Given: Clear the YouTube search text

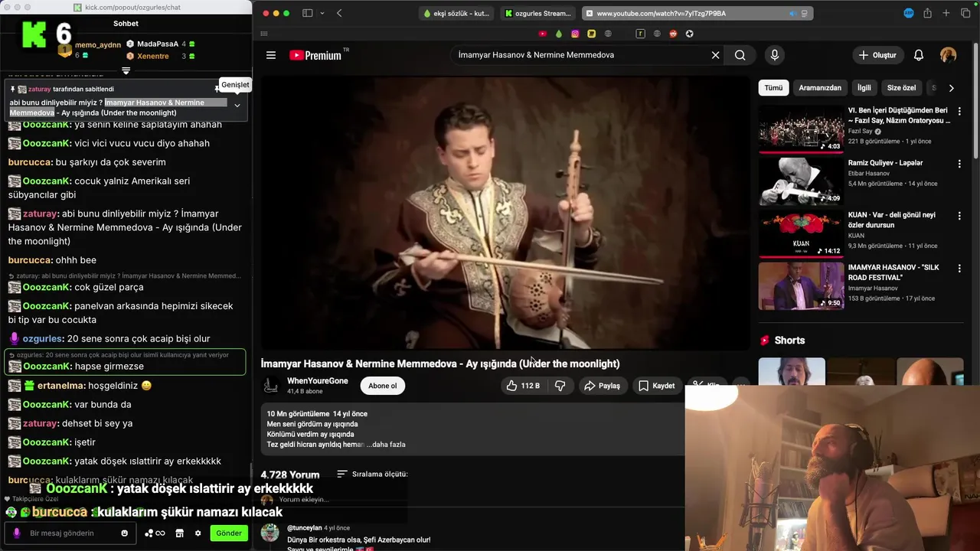Looking at the screenshot, I should pos(715,55).
